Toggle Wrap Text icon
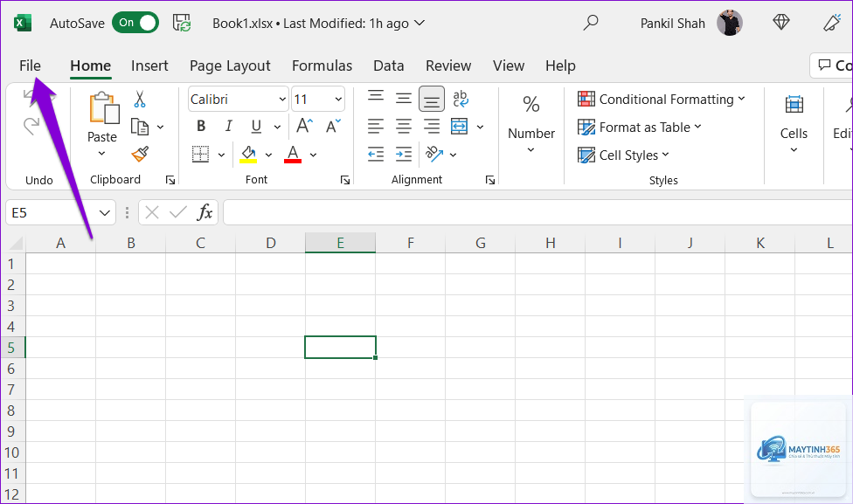The height and width of the screenshot is (504, 853). 461,99
